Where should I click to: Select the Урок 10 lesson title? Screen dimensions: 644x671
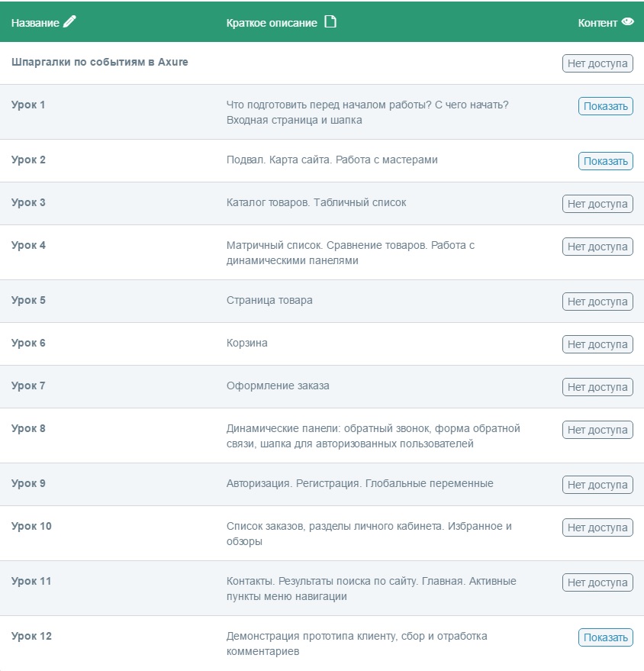[x=31, y=526]
